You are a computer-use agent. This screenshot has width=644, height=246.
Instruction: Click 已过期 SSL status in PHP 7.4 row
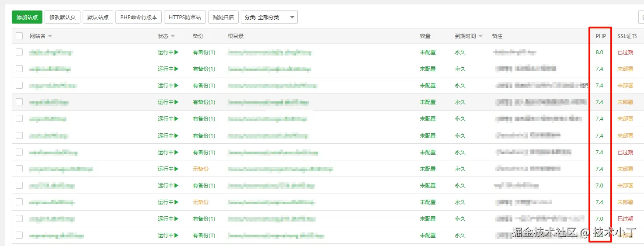pyautogui.click(x=625, y=152)
